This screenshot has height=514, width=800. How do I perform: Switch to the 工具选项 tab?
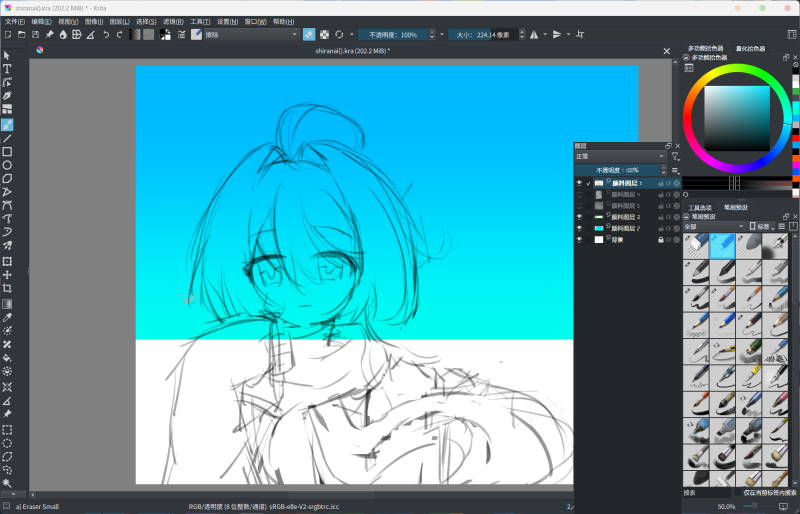pos(699,208)
